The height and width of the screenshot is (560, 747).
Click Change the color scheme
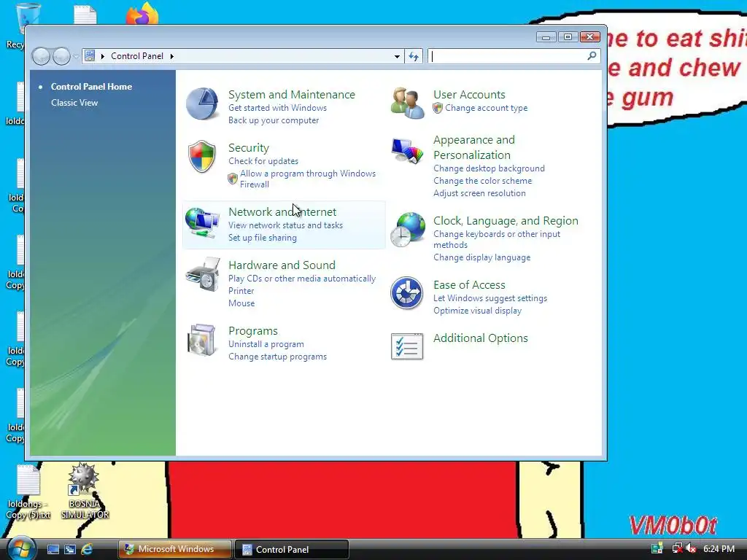pyautogui.click(x=483, y=181)
